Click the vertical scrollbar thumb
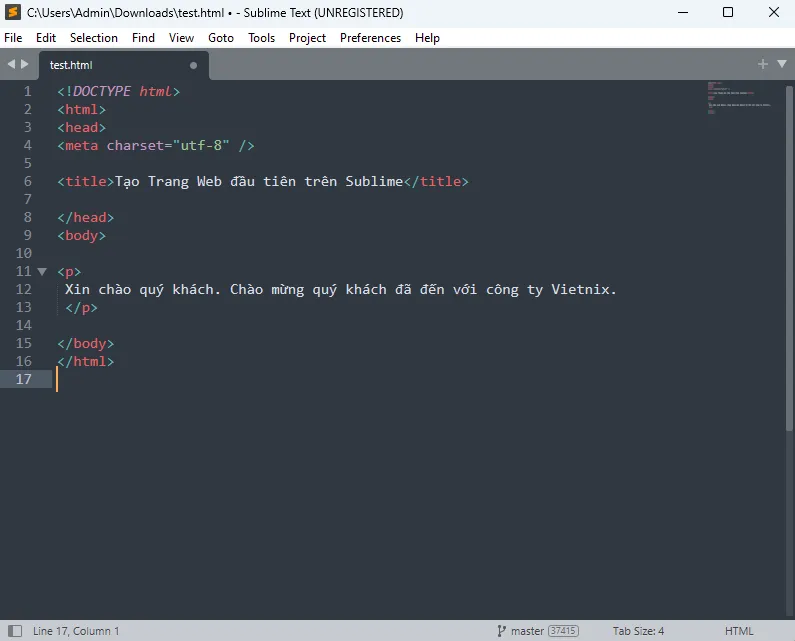This screenshot has width=795, height=641. coord(789,259)
